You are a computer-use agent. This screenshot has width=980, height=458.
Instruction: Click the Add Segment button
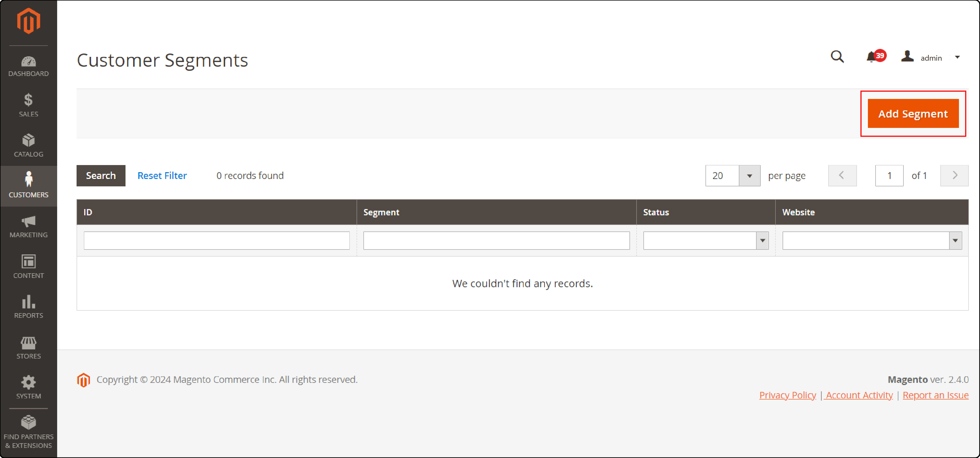click(x=913, y=114)
